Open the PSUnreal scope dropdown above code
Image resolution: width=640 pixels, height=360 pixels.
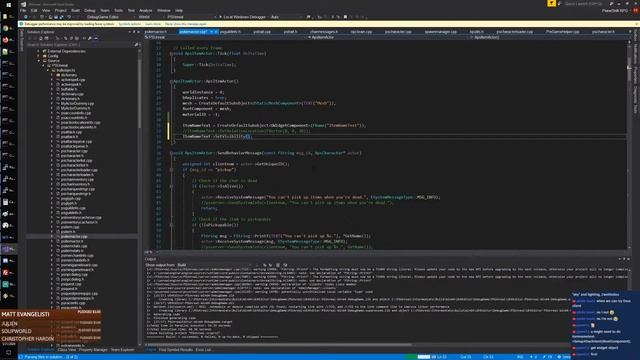[226, 37]
